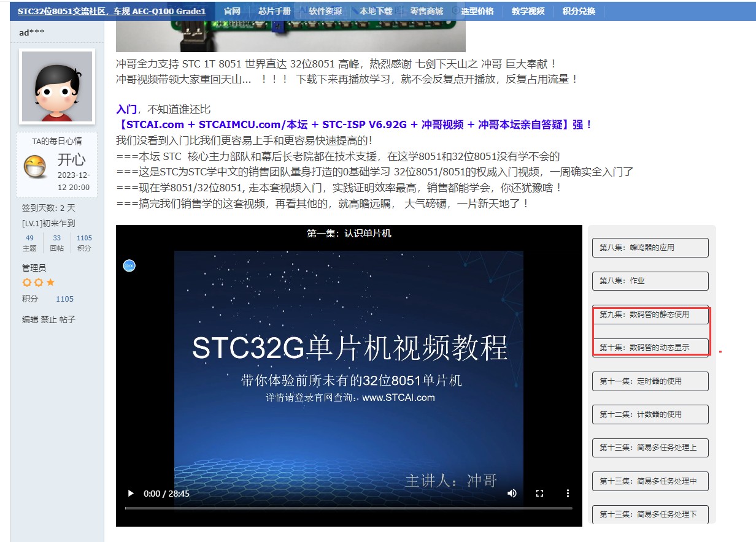Click the 签到天数: 2 天 text
The width and height of the screenshot is (756, 542).
(x=48, y=208)
